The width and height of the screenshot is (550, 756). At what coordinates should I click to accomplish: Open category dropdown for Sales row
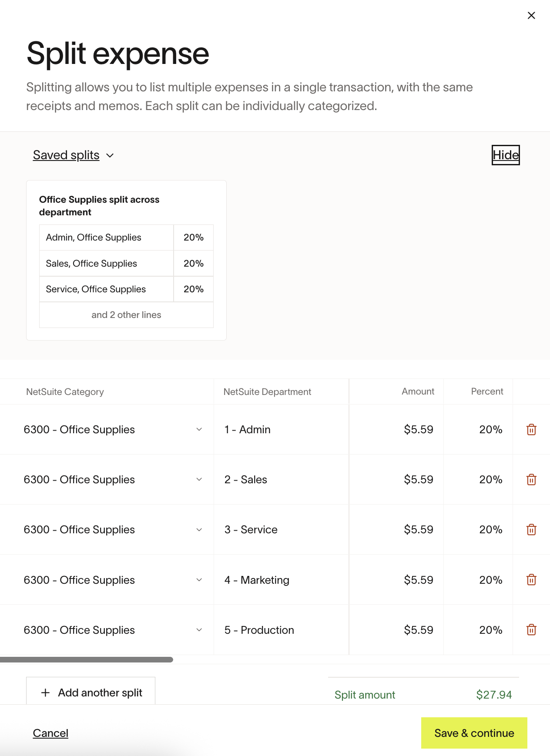click(x=199, y=480)
